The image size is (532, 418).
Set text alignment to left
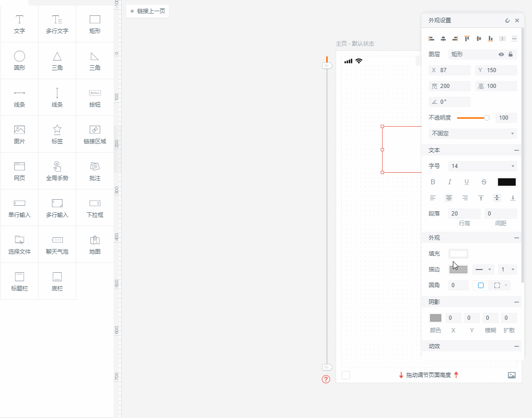point(433,198)
